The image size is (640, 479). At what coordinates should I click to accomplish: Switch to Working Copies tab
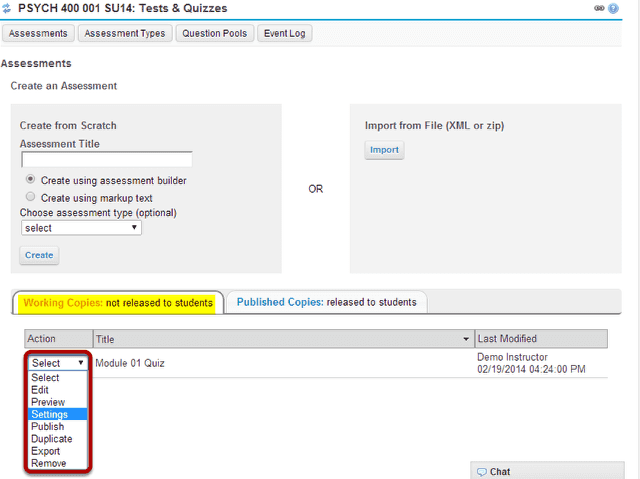[118, 303]
